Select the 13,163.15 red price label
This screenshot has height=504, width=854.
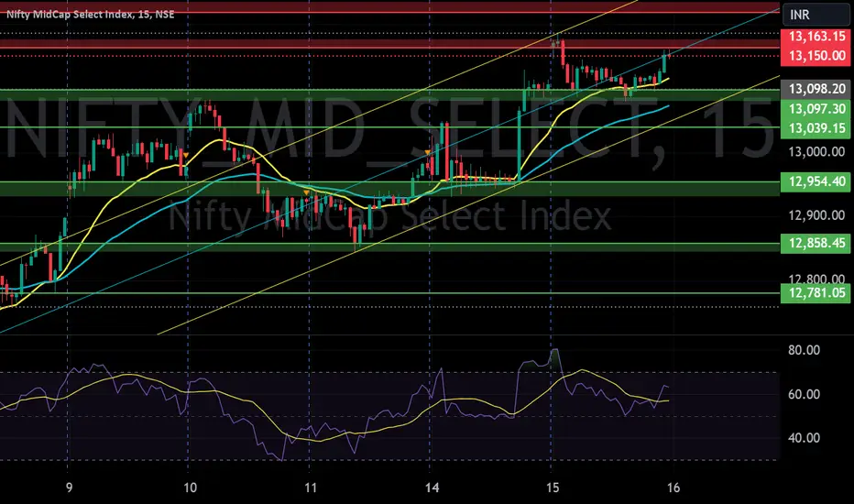[x=816, y=37]
